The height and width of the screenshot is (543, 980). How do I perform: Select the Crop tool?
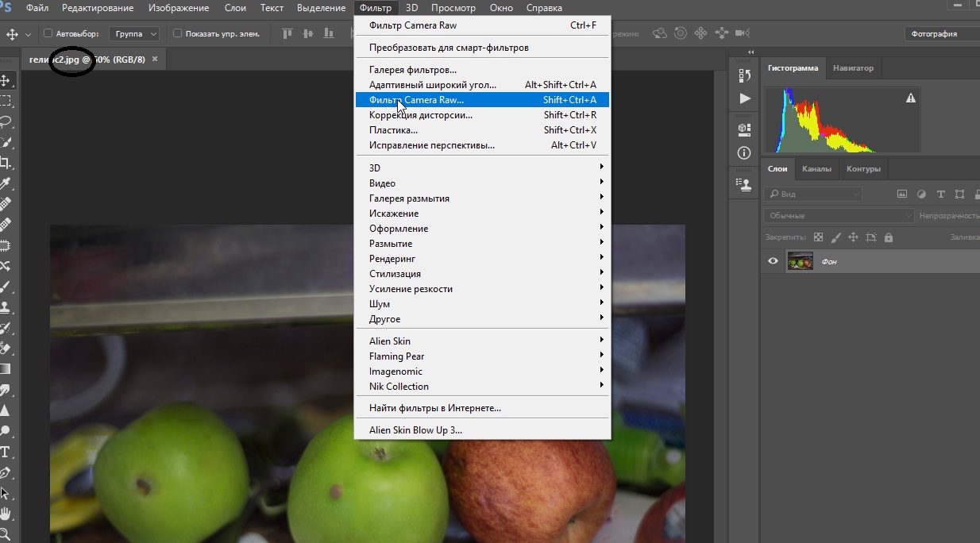(5, 163)
